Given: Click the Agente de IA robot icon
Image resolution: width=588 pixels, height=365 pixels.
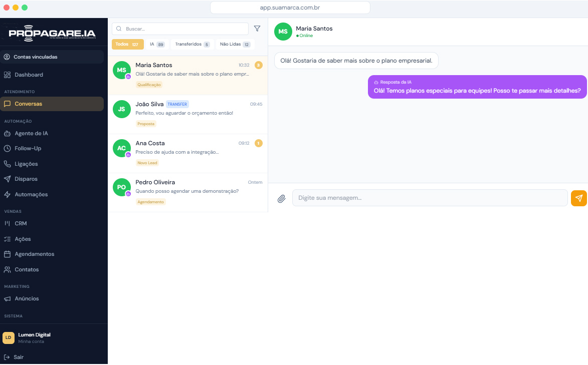Looking at the screenshot, I should (7, 133).
